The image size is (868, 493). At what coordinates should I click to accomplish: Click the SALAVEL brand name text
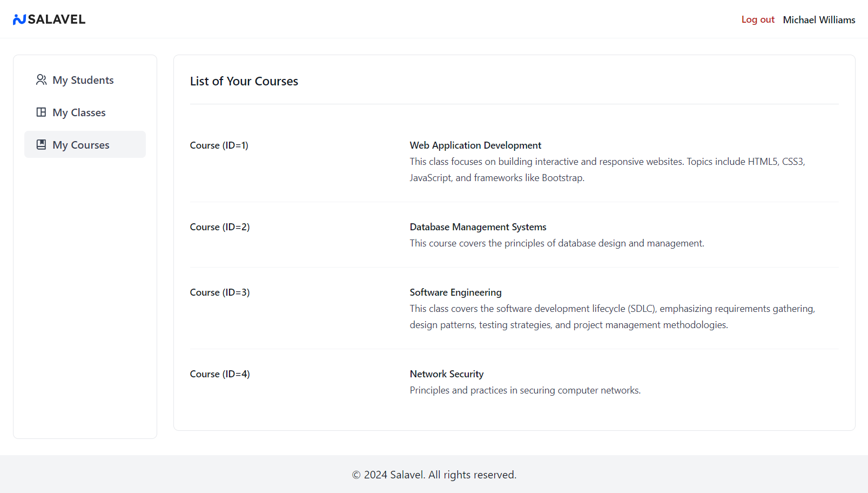pyautogui.click(x=57, y=19)
